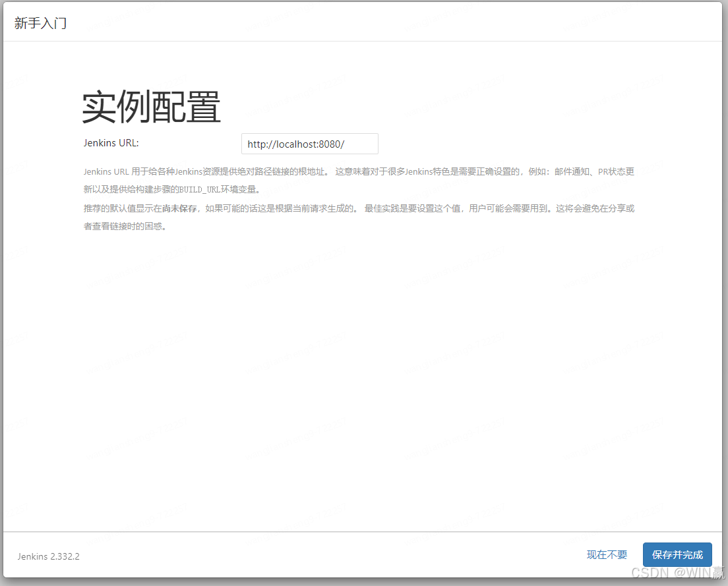This screenshot has width=728, height=586.
Task: Click the Jenkins URL input field
Action: tap(310, 144)
